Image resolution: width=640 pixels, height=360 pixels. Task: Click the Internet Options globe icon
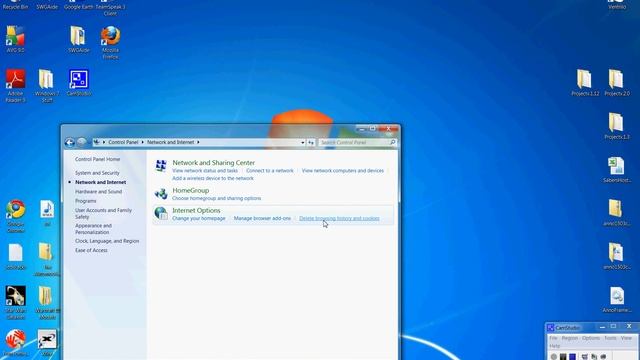161,213
